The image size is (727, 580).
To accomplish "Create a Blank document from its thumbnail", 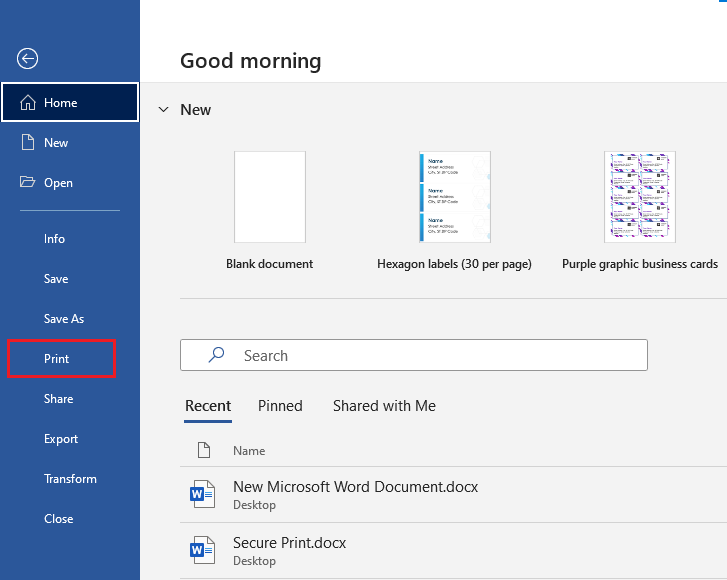I will coord(270,197).
